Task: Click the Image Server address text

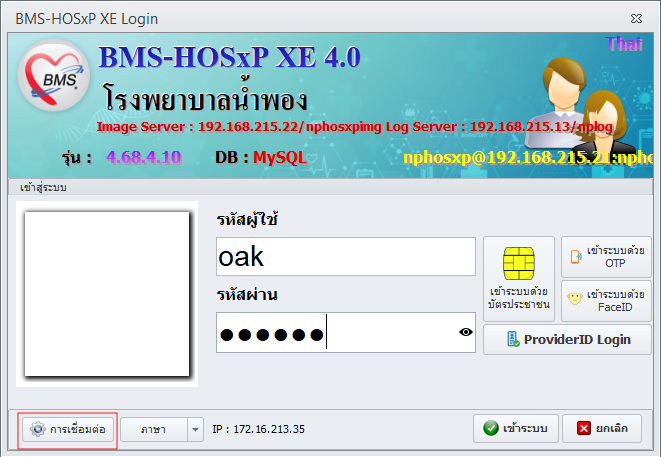Action: pos(239,126)
